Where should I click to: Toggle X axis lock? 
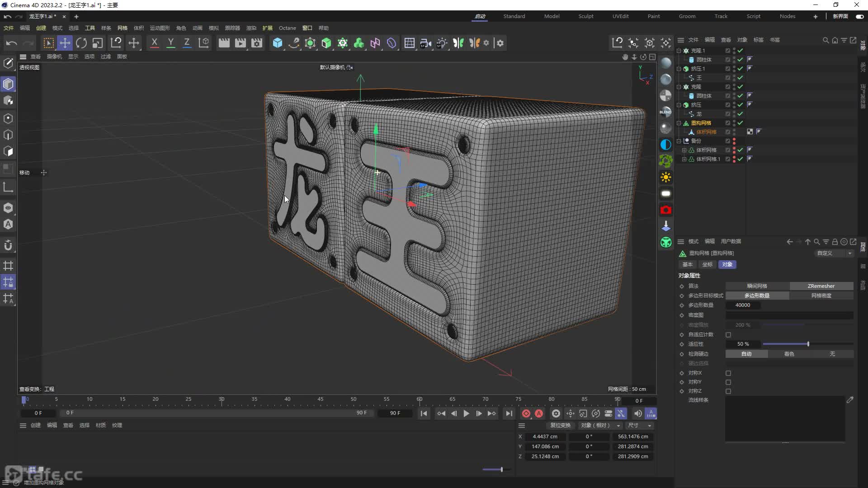pos(154,43)
